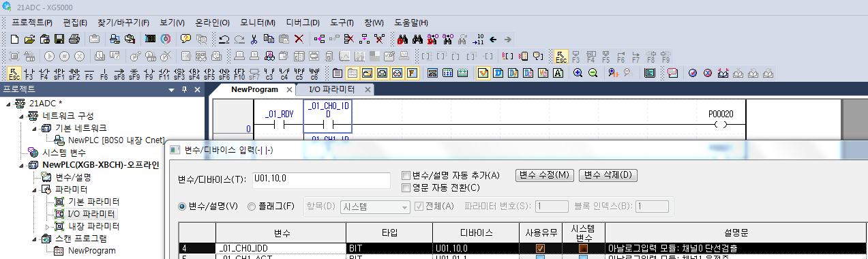This screenshot has height=259, width=868.
Task: Enable 영문 자동 전환(C) checkbox
Action: pos(406,187)
